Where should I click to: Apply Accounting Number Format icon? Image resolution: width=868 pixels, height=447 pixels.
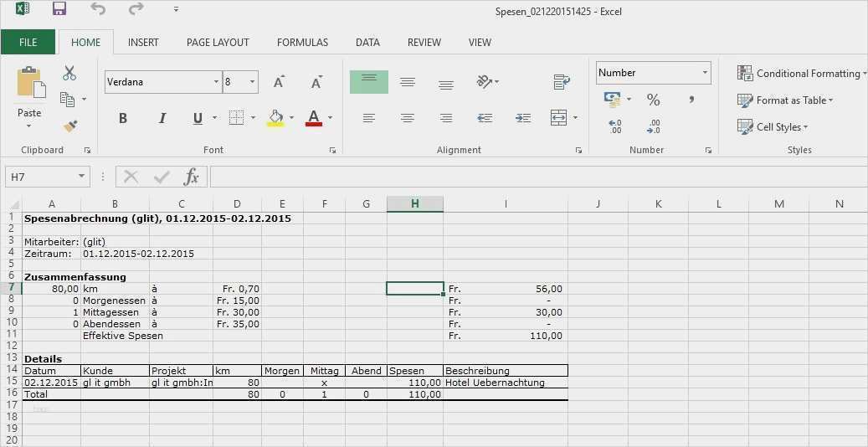coord(612,100)
